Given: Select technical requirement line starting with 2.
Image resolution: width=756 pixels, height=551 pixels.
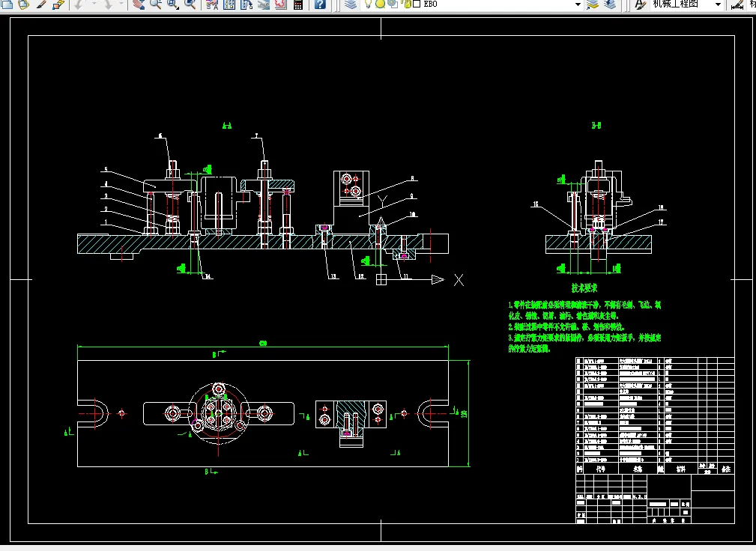Looking at the screenshot, I should pyautogui.click(x=567, y=326).
